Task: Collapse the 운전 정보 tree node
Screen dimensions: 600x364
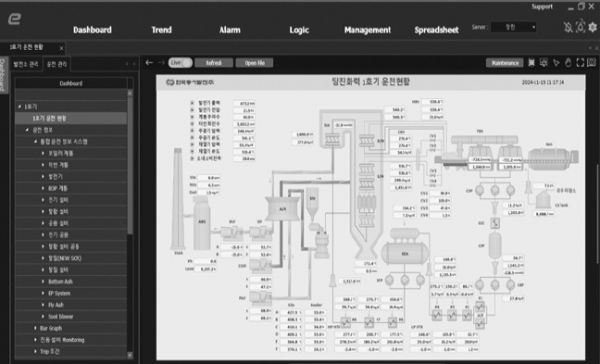Action: 27,130
